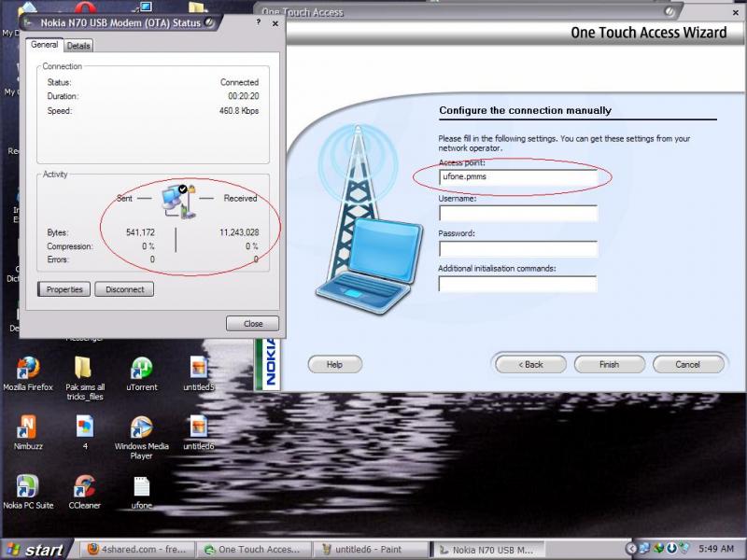Open the ufone text file icon
Image resolution: width=747 pixels, height=560 pixels.
[x=142, y=492]
